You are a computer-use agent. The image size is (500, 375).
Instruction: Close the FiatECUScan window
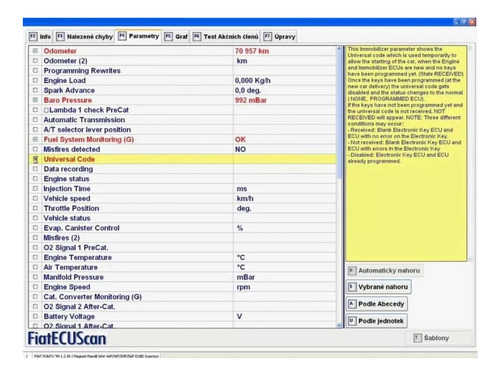(x=472, y=22)
